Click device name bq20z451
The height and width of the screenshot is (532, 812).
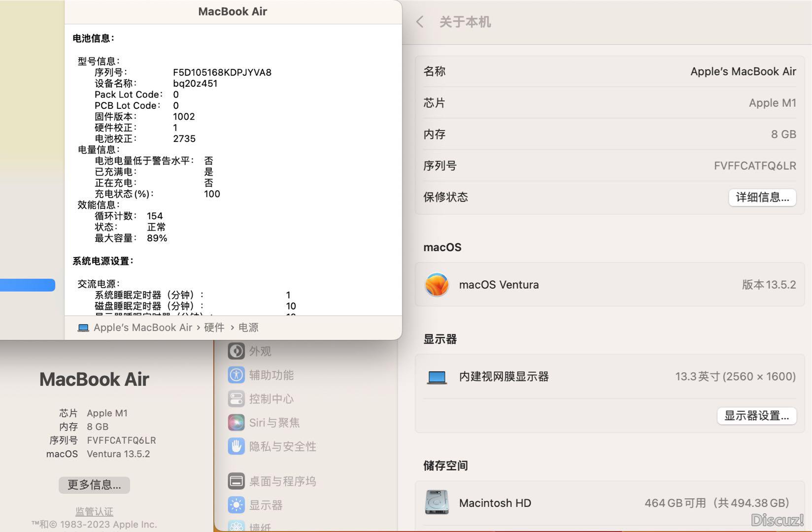click(195, 83)
